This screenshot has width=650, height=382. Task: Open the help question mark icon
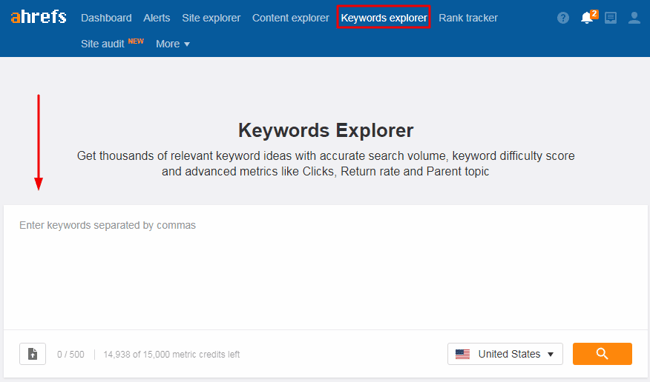(x=563, y=18)
